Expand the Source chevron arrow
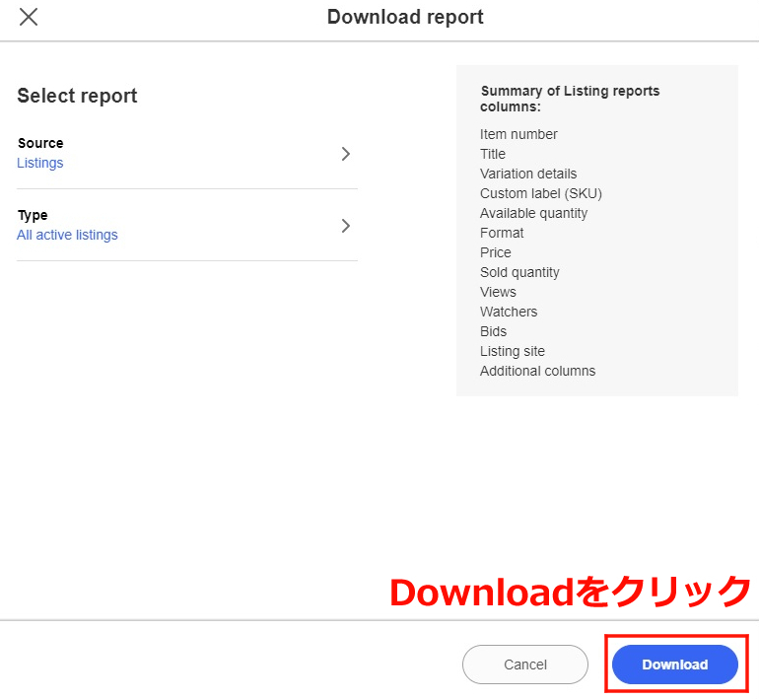This screenshot has width=759, height=700. click(346, 154)
